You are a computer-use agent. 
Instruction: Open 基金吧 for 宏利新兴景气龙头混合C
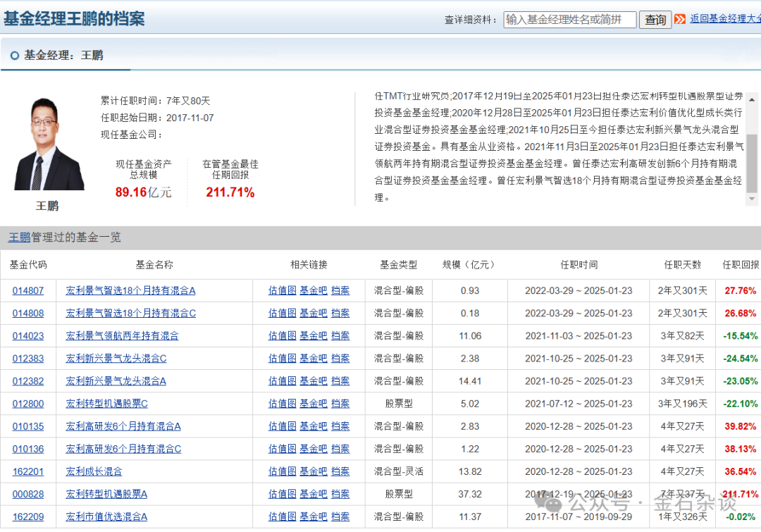pos(314,359)
